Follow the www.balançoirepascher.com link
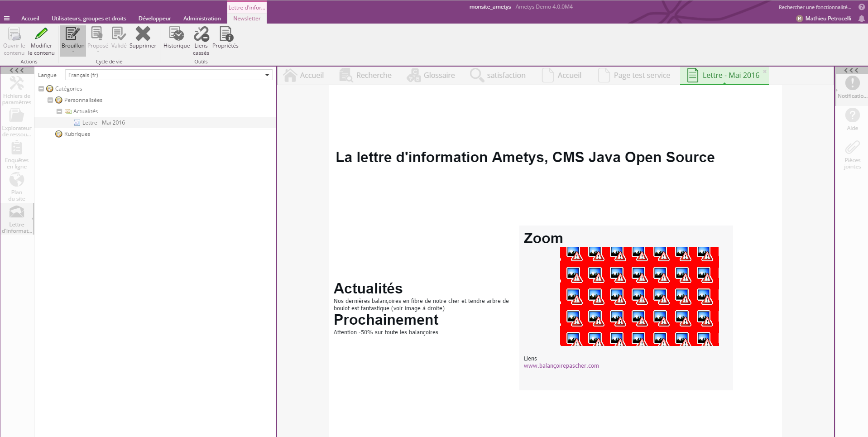This screenshot has width=868, height=437. 561,366
